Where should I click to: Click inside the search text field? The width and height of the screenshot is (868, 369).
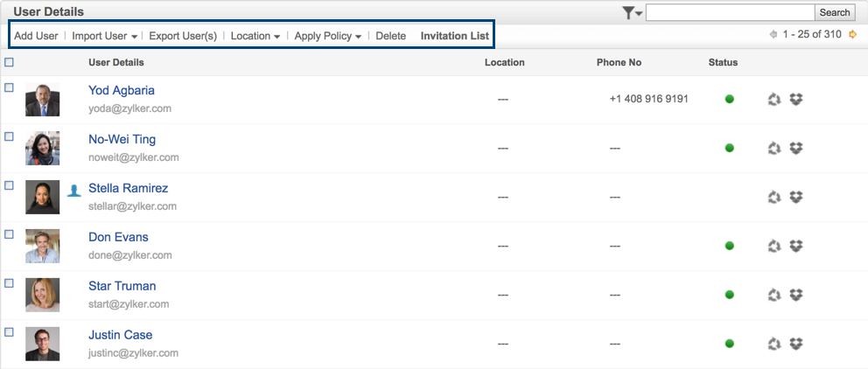[729, 12]
